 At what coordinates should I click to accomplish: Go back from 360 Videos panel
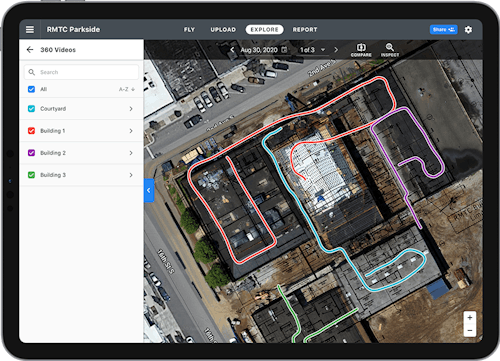30,50
